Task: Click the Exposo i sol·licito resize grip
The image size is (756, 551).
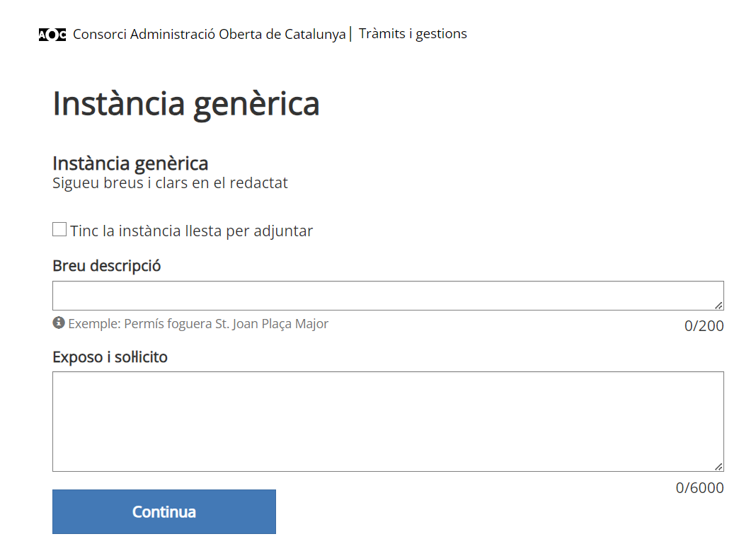Action: [718, 466]
